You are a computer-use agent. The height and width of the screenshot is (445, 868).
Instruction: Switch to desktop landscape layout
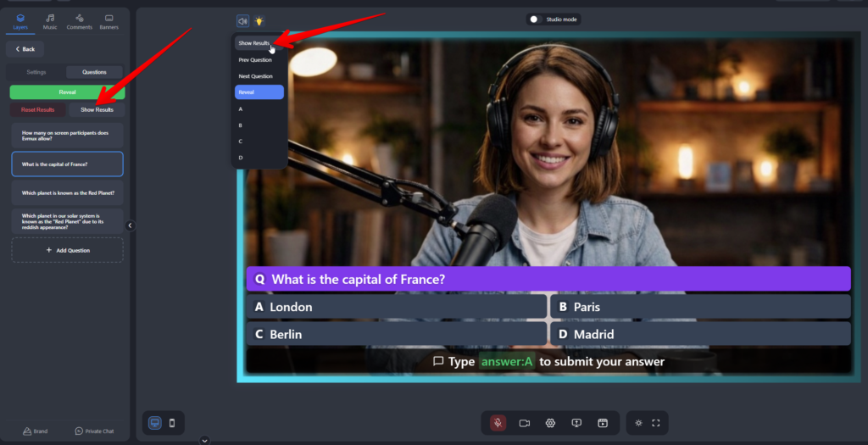click(155, 423)
